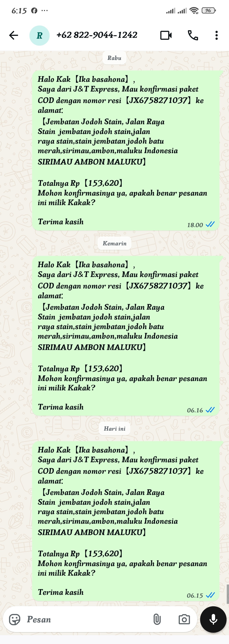Screen dimensions: 229x644
Task: Start a video call
Action: 166,35
